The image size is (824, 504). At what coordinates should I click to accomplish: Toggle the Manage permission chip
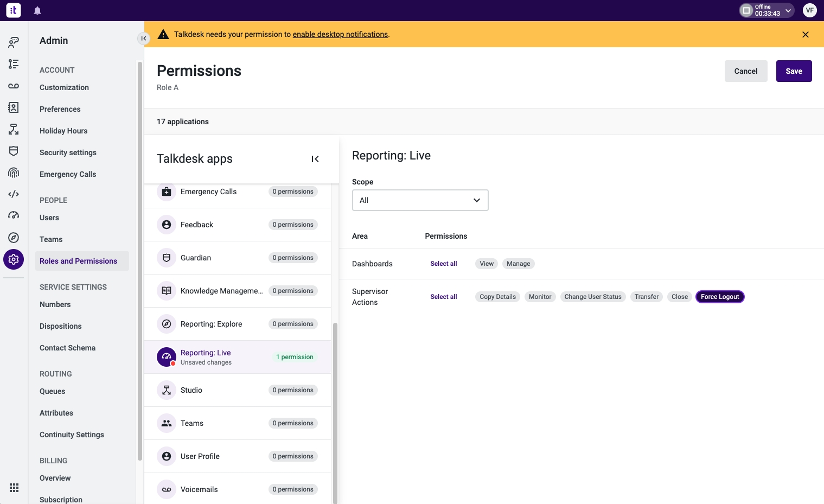pyautogui.click(x=519, y=264)
